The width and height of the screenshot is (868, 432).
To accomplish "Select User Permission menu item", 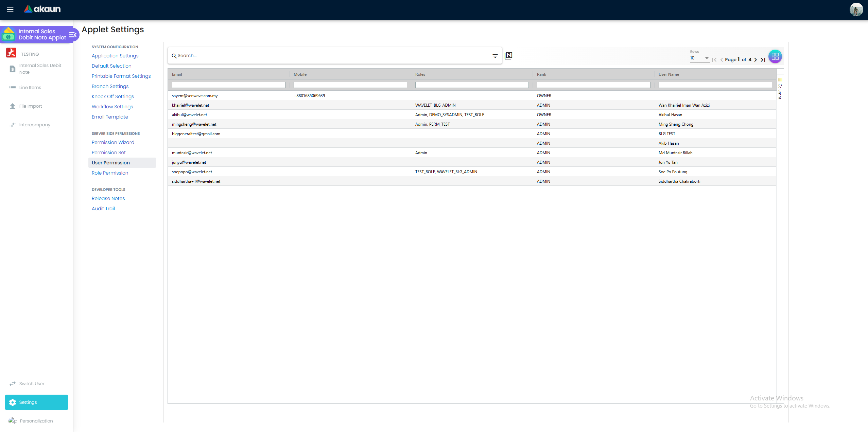I will coord(122,163).
